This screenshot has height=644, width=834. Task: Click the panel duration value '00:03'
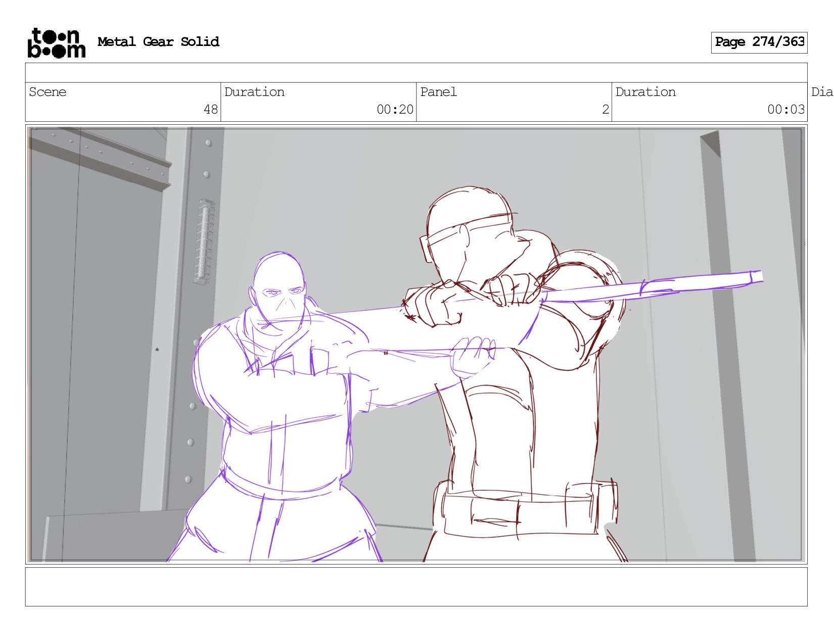tap(786, 110)
